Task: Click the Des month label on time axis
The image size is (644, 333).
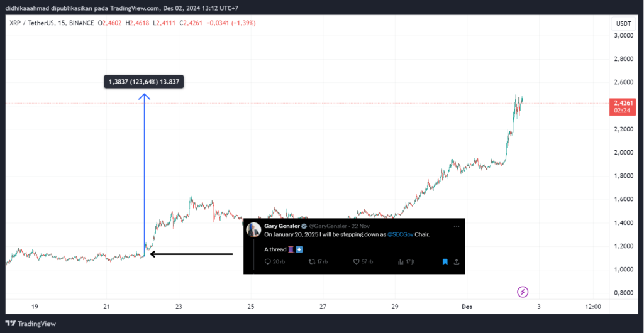Action: coord(467,307)
